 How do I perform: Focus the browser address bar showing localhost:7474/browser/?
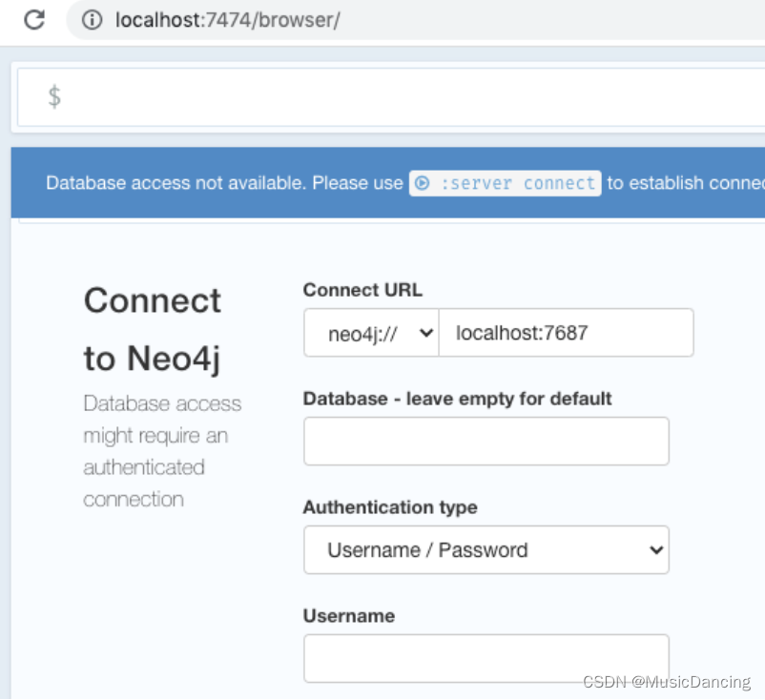tap(415, 20)
